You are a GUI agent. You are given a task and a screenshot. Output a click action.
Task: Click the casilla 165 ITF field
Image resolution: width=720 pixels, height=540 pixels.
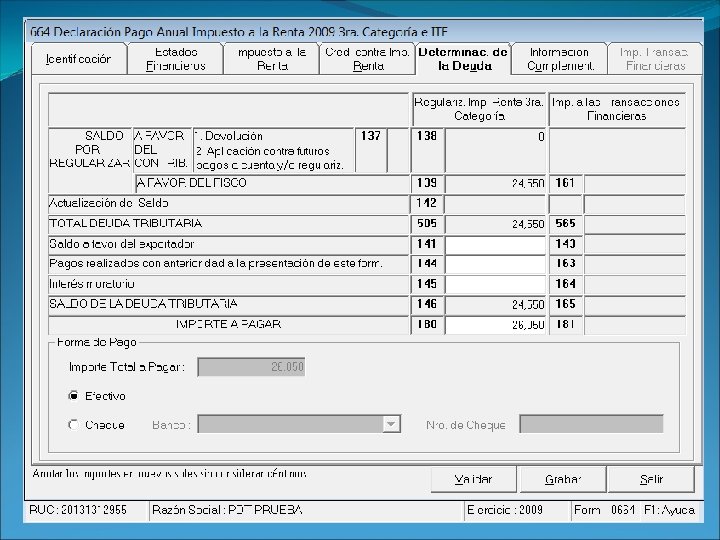point(635,305)
